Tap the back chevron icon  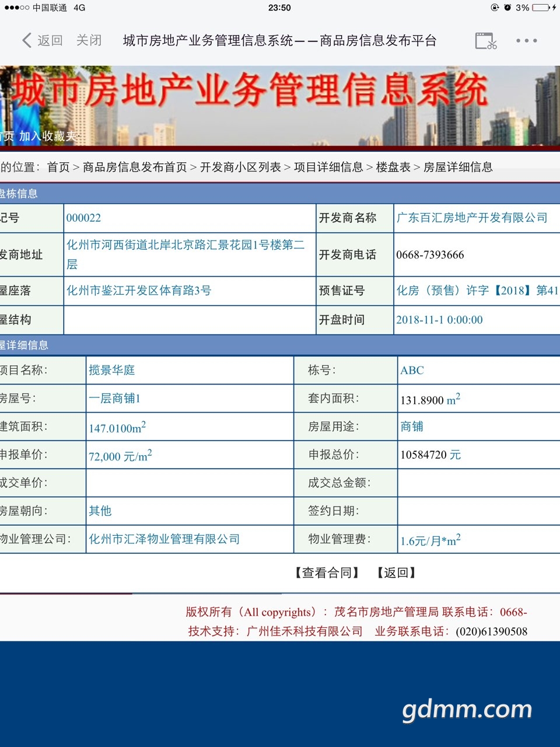[x=27, y=40]
